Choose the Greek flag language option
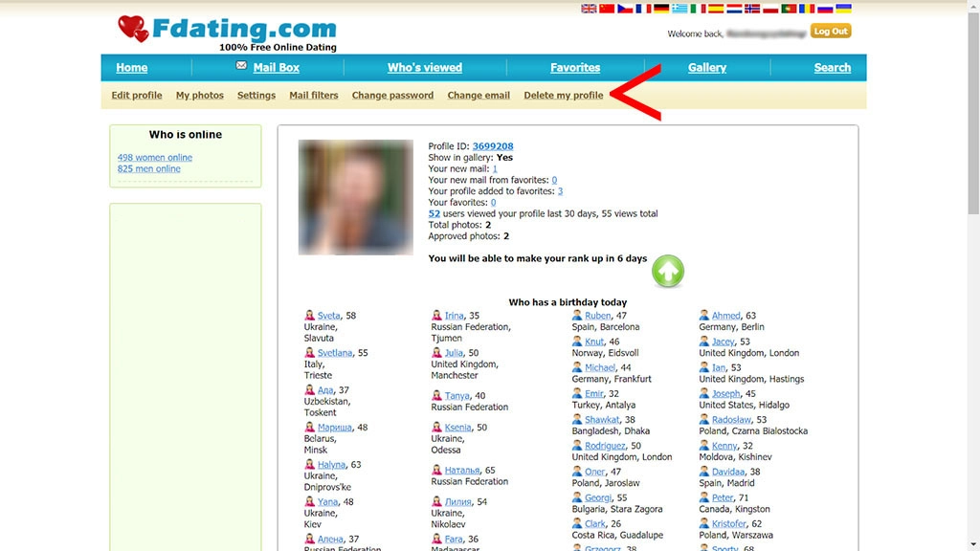The width and height of the screenshot is (980, 551). (x=679, y=9)
